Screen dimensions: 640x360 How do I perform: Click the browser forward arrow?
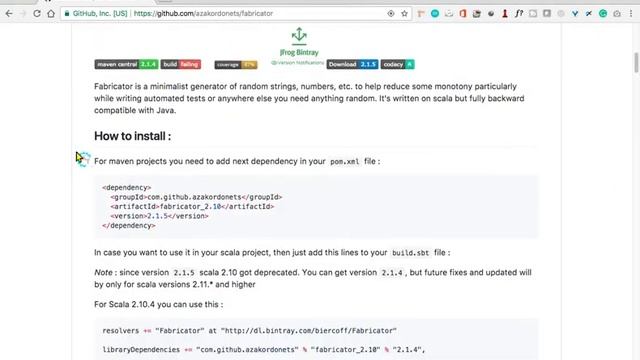click(x=23, y=13)
